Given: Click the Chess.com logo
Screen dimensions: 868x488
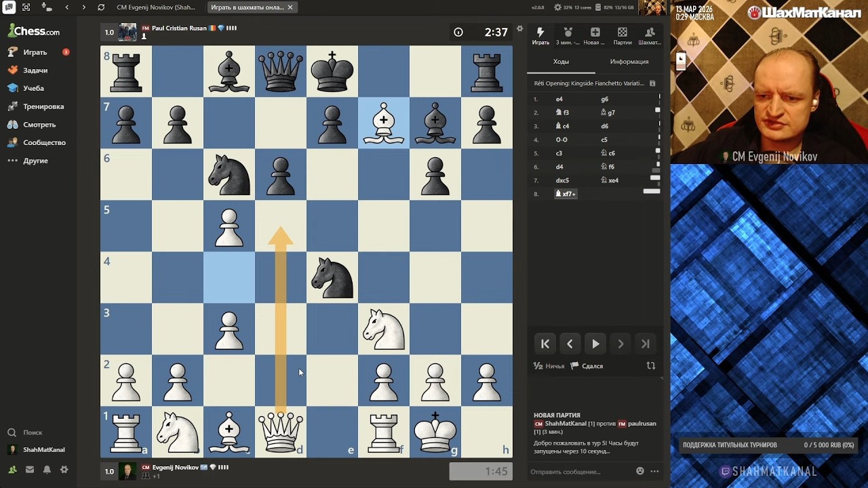Looking at the screenshot, I should coord(34,31).
